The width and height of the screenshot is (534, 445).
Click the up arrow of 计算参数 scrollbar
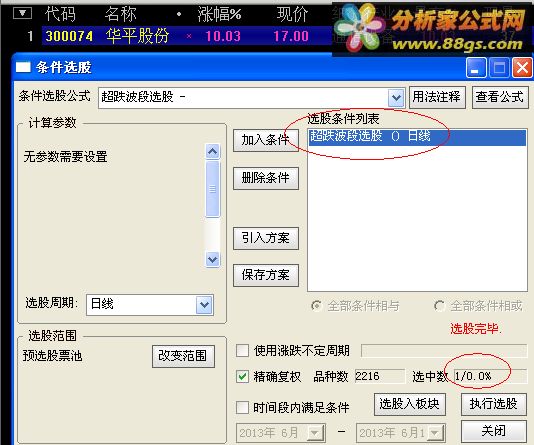[213, 151]
